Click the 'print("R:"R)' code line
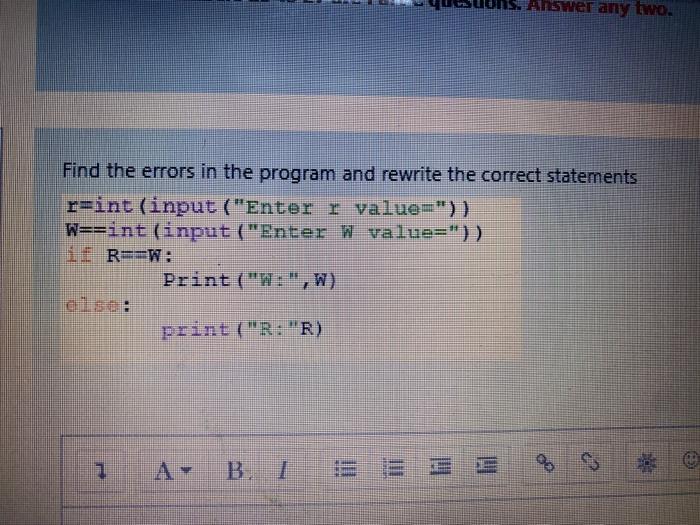Image resolution: width=700 pixels, height=525 pixels. (x=242, y=330)
